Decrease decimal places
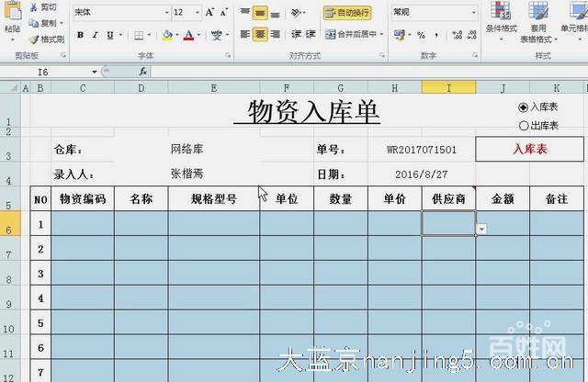This screenshot has height=382, width=588. point(471,35)
